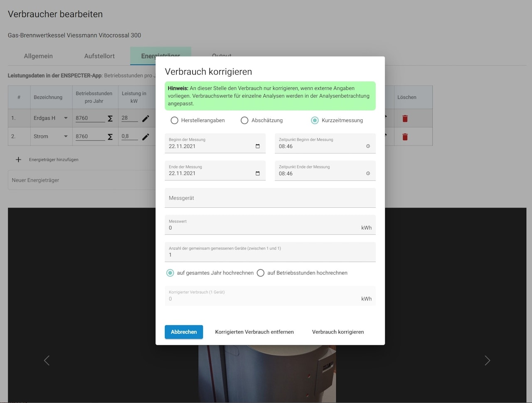Viewport: 532px width, 403px height.
Task: Select Herstellerangaben radio button
Action: pyautogui.click(x=175, y=120)
